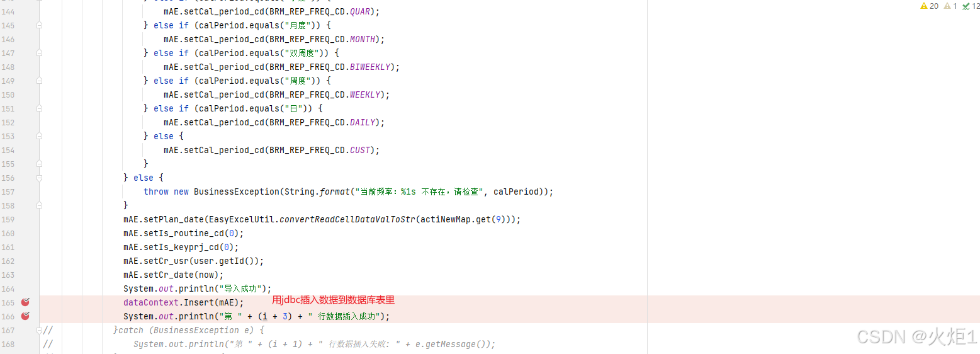The image size is (980, 354).
Task: Collapse the else block at line 153
Action: click(x=40, y=136)
